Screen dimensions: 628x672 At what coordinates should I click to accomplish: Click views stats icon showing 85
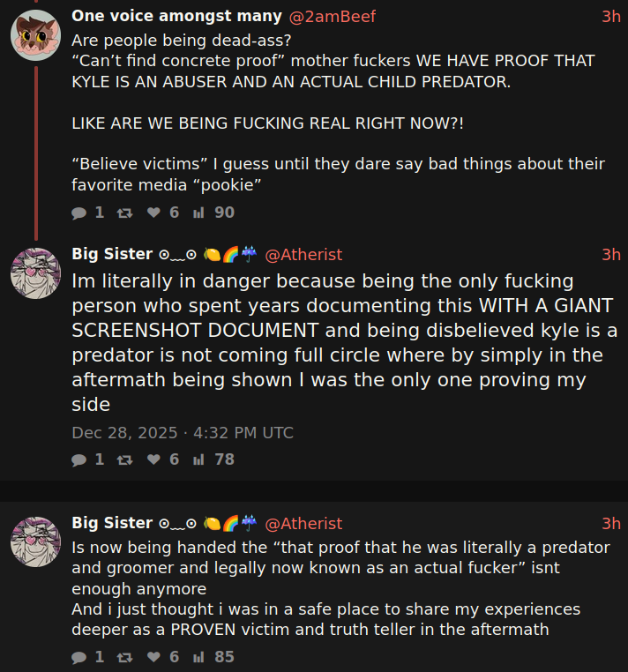(198, 657)
